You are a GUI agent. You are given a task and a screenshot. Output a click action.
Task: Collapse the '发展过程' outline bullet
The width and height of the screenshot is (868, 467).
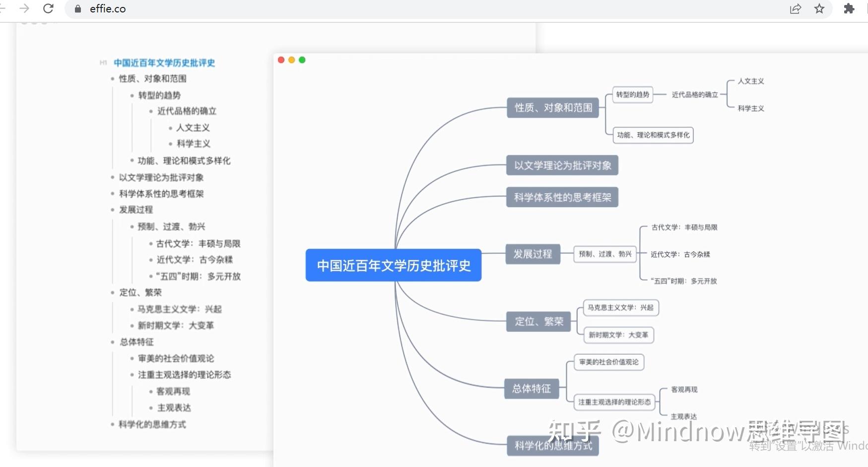pyautogui.click(x=113, y=210)
